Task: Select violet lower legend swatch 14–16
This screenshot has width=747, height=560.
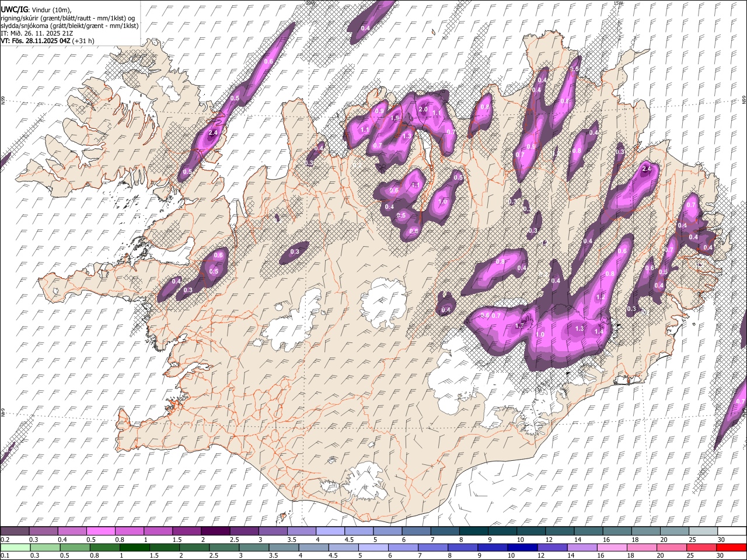Action: [583, 548]
